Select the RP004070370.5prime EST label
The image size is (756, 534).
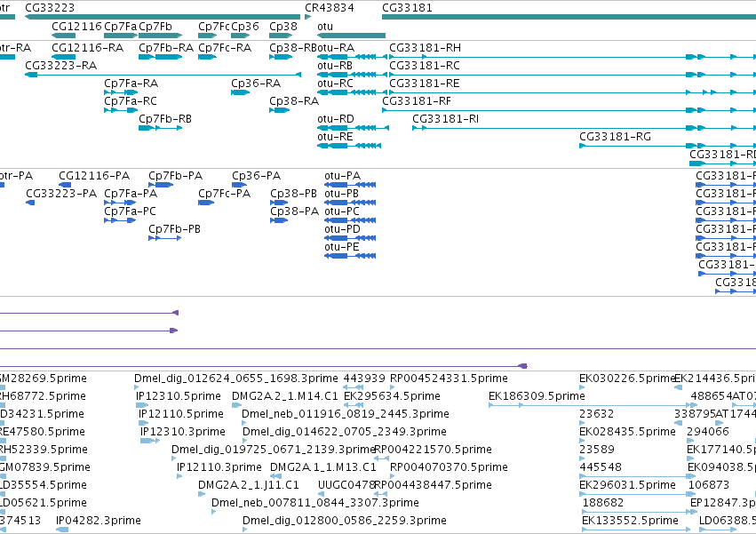pos(449,468)
